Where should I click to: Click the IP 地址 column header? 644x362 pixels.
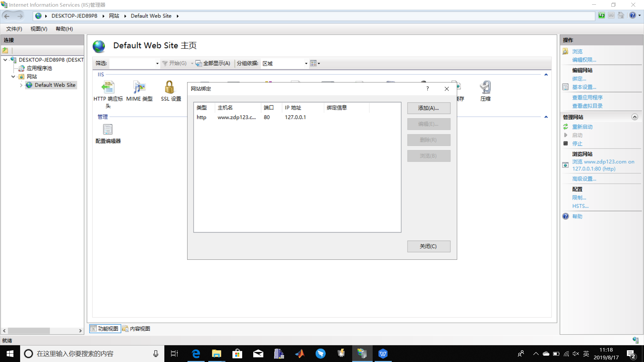(x=303, y=108)
